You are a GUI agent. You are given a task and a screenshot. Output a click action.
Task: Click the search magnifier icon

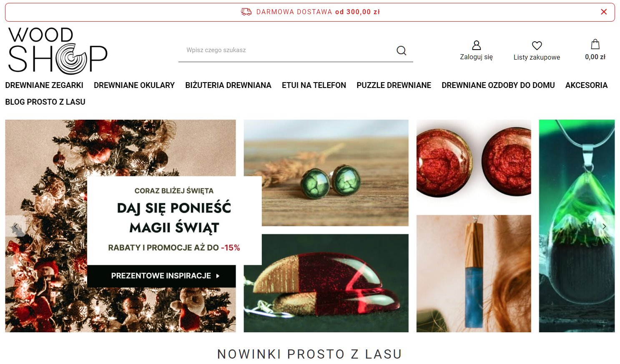(x=401, y=50)
